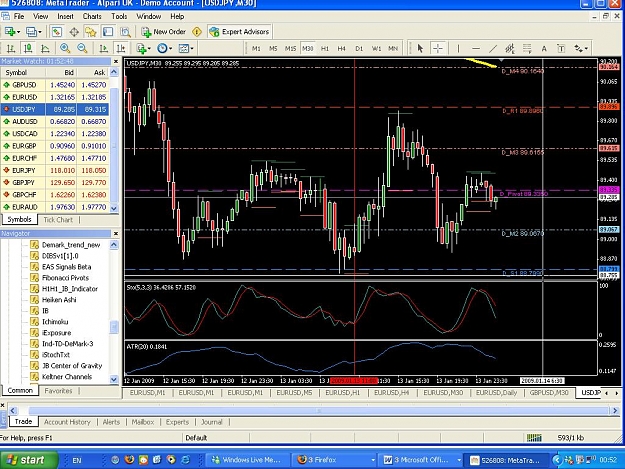Switch to the Tick Chart tab
625x469 pixels.
tap(58, 220)
